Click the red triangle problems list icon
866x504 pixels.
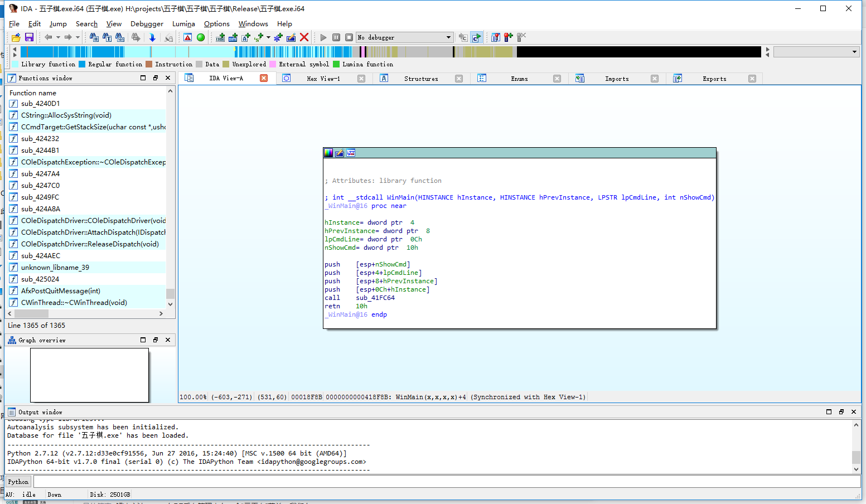[x=188, y=37]
